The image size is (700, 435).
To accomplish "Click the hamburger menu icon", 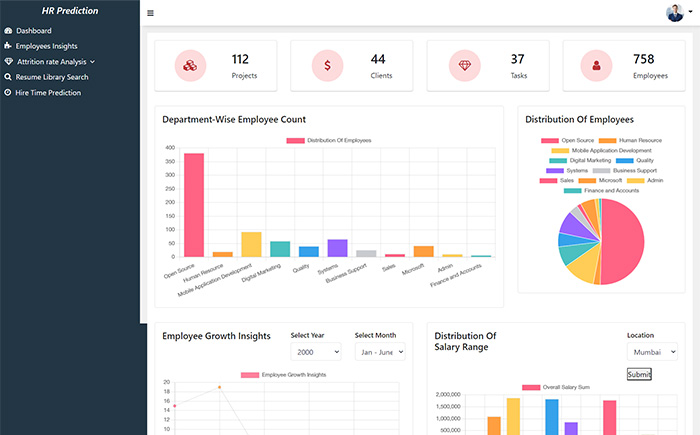I will pyautogui.click(x=150, y=13).
